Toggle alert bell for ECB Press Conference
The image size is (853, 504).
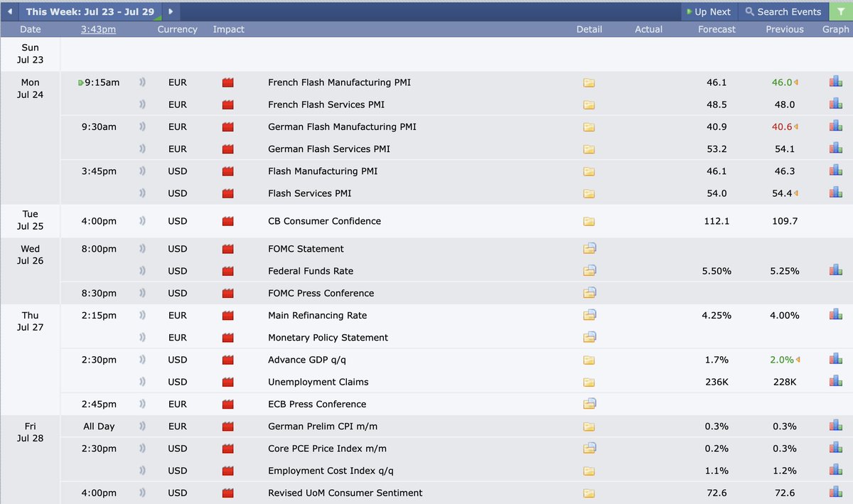142,404
